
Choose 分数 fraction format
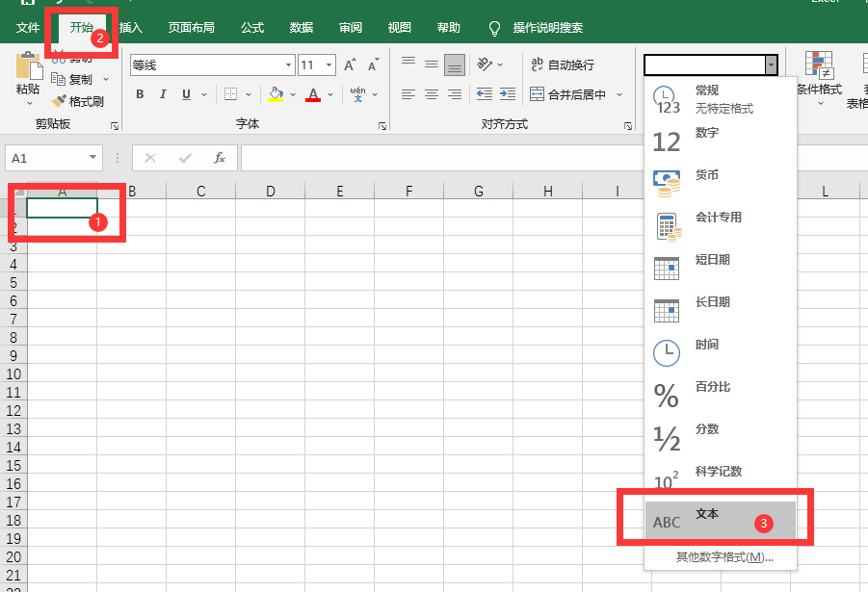coord(721,438)
